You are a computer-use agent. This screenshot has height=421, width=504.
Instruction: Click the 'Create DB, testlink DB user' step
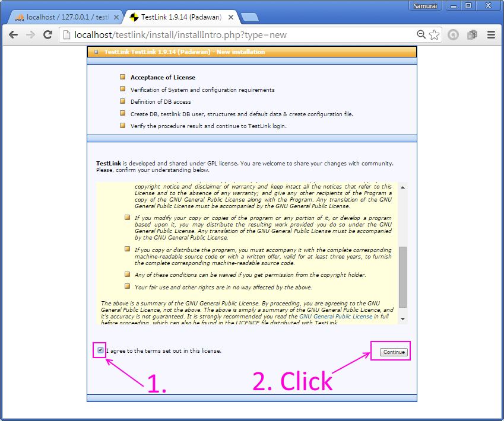click(242, 114)
